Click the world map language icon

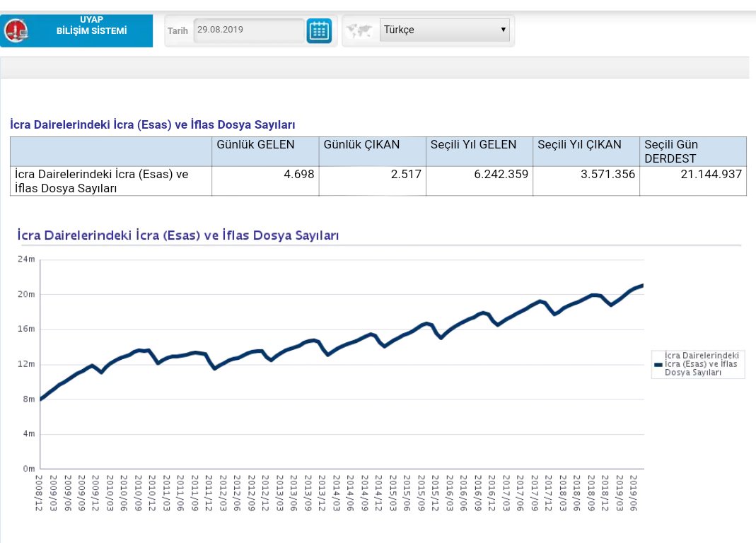coord(359,30)
